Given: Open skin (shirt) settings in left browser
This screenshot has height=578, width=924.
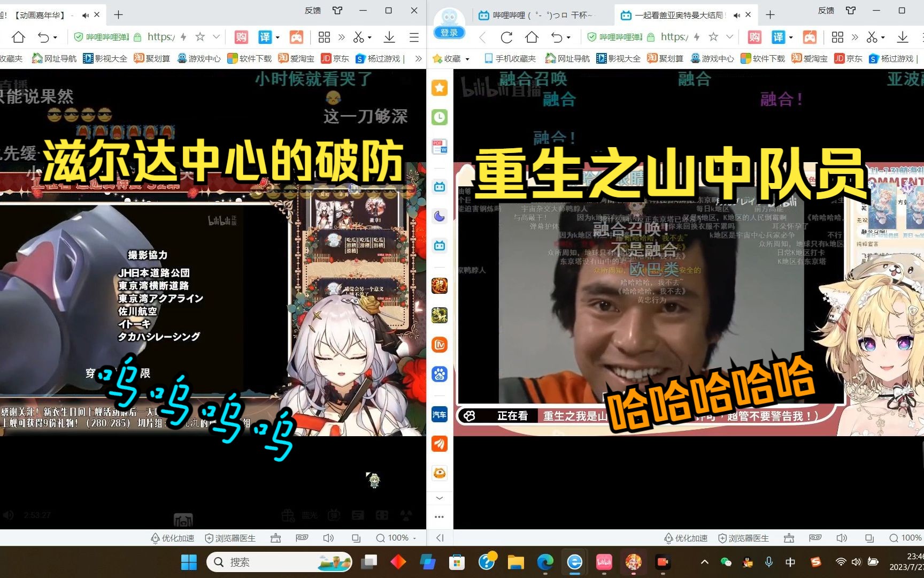Looking at the screenshot, I should pyautogui.click(x=337, y=10).
